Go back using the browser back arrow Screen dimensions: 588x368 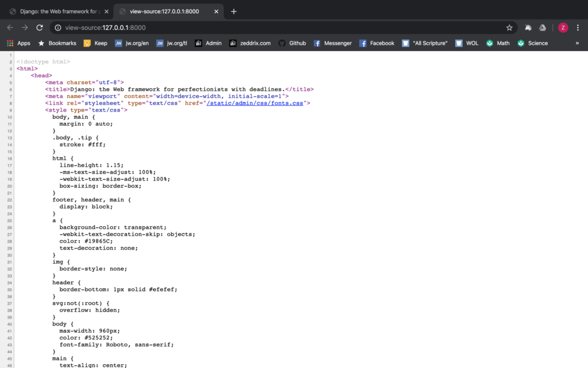point(10,28)
